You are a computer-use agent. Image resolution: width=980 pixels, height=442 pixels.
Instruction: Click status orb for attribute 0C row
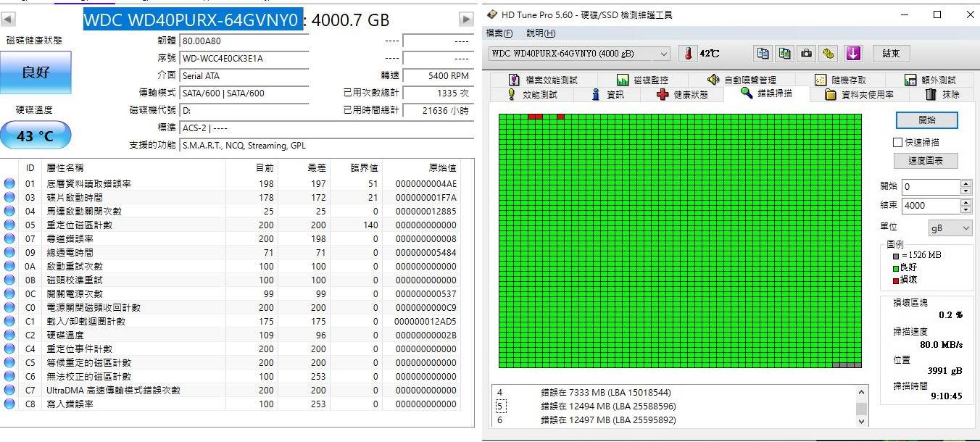pos(9,293)
